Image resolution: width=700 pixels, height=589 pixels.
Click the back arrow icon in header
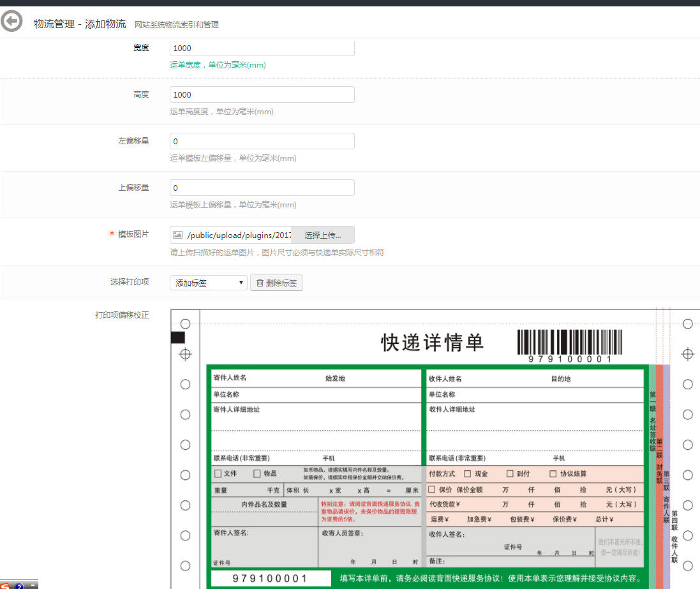point(11,22)
